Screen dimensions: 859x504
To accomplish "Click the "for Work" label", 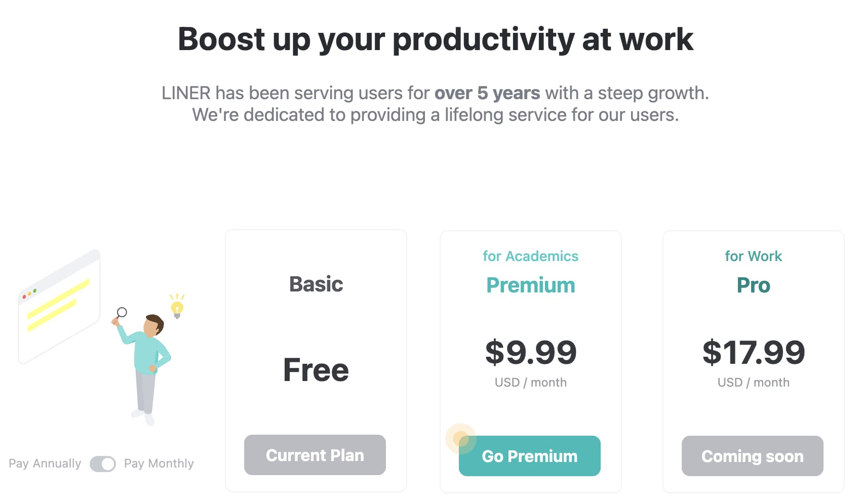I will [754, 256].
